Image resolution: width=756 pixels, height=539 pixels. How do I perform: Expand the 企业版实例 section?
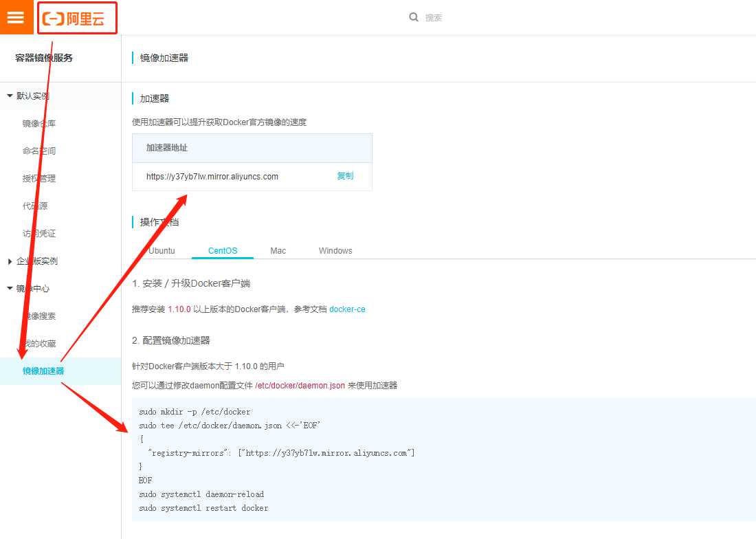[x=10, y=261]
